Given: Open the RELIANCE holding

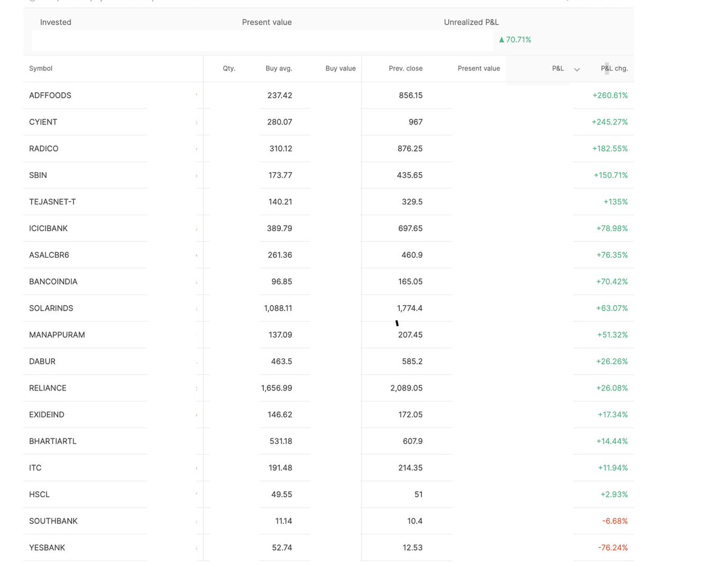Looking at the screenshot, I should (x=48, y=389).
